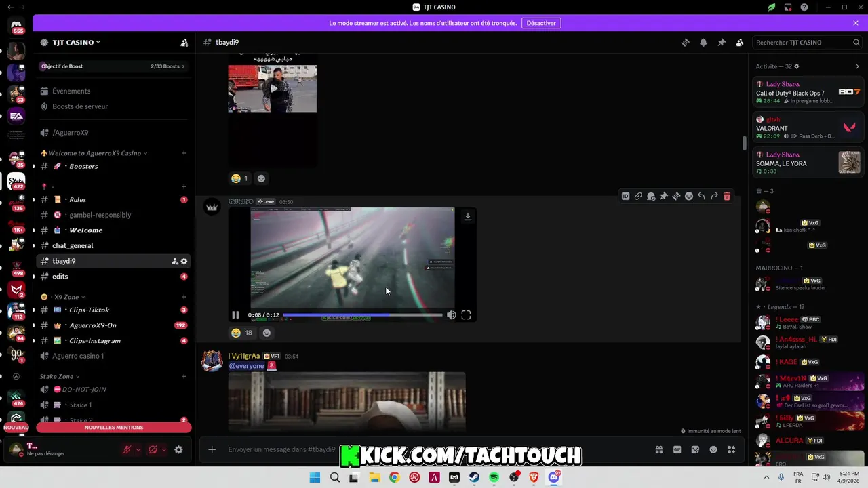Pin the video message from hover toolbar

click(663, 196)
